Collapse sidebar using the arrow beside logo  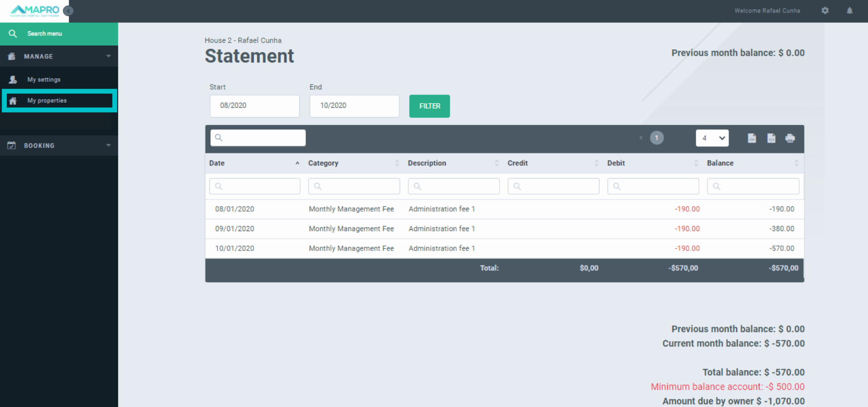coord(68,11)
